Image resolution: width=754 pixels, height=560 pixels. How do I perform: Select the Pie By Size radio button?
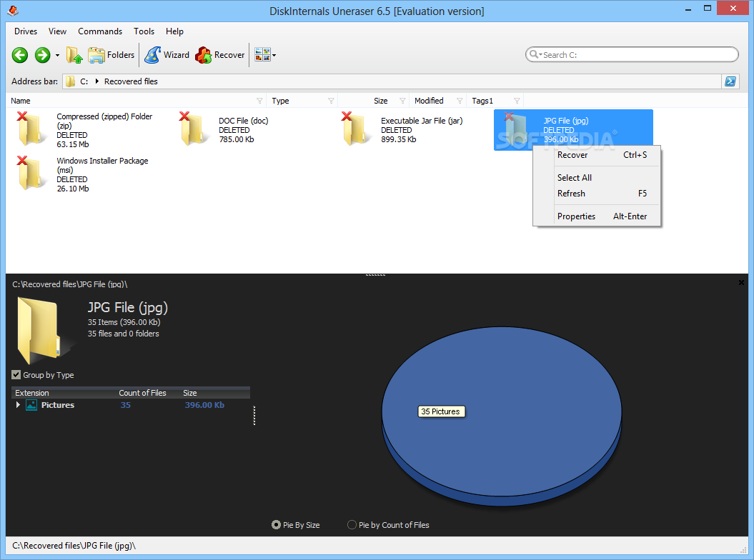coord(276,525)
